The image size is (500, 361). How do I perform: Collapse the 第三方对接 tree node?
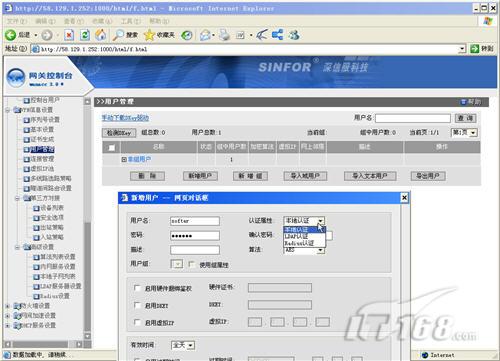click(17, 198)
